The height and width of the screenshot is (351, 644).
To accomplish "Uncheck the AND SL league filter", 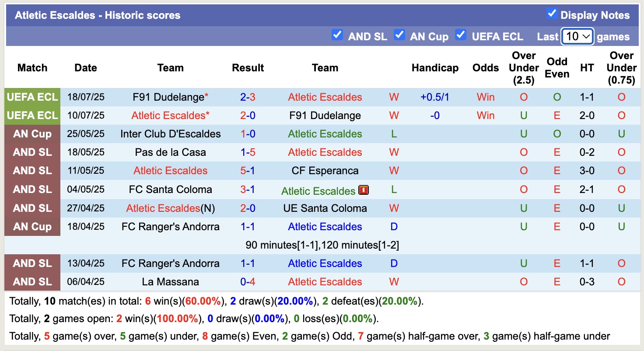I will (x=337, y=35).
